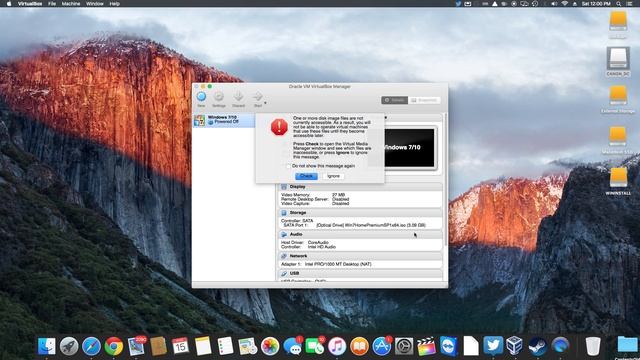
Task: Open the Trash in the dock
Action: tap(593, 346)
